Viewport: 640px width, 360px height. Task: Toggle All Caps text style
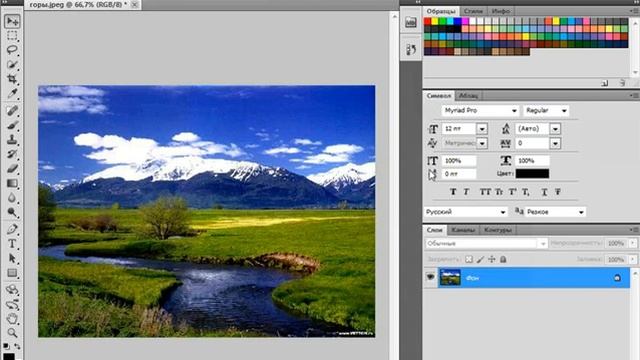[x=485, y=191]
